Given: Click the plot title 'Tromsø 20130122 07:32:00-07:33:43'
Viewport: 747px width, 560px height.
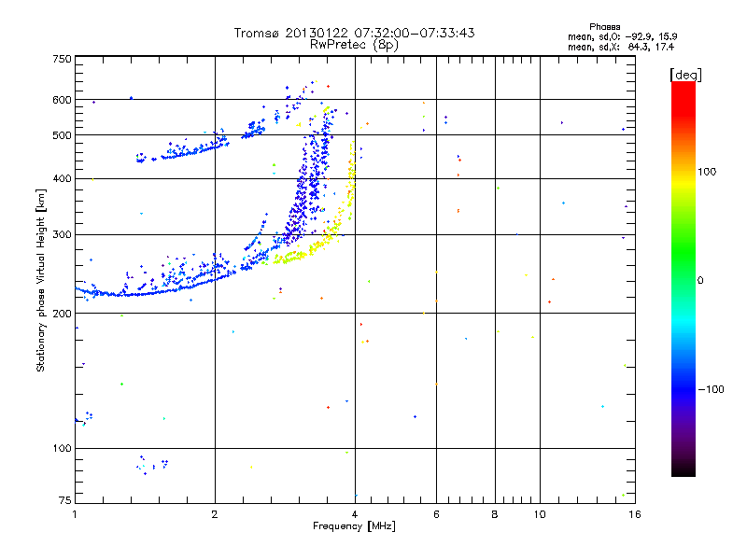Looking at the screenshot, I should coord(354,33).
